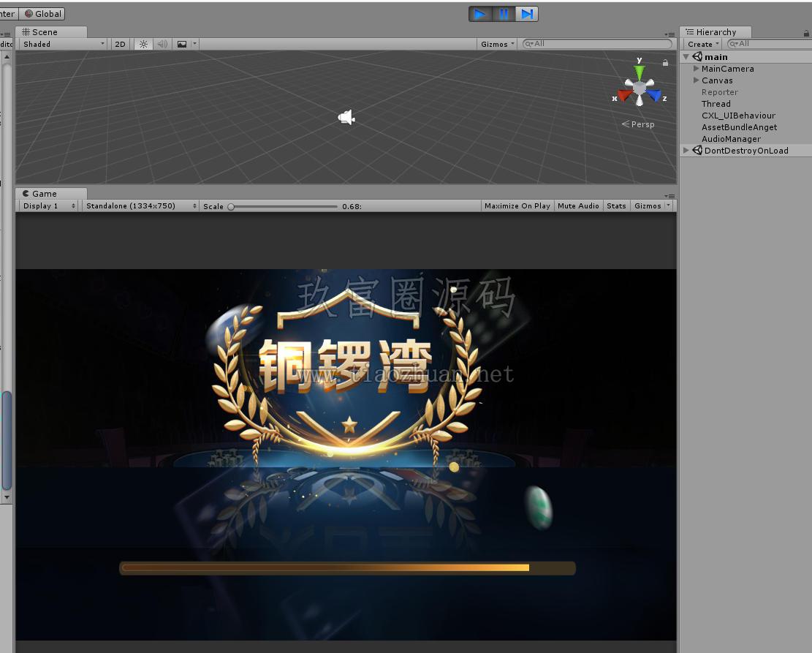812x653 pixels.
Task: Click the Play button in the toolbar
Action: pyautogui.click(x=480, y=14)
